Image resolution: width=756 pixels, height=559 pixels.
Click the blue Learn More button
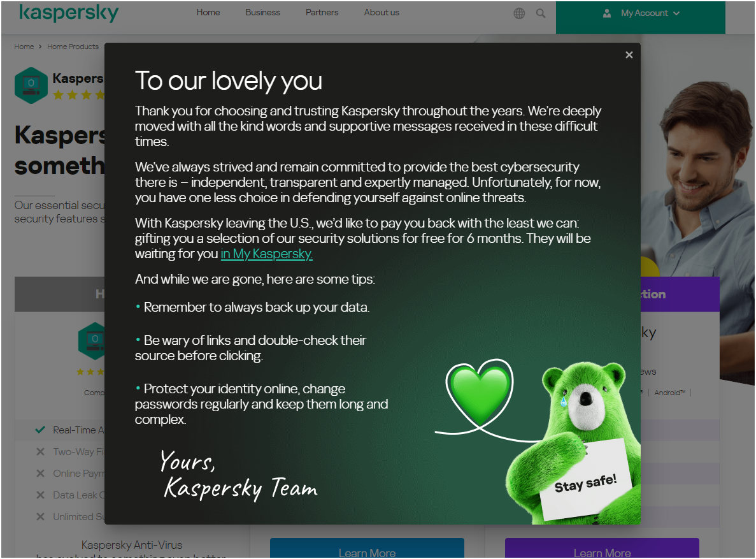pos(367,549)
